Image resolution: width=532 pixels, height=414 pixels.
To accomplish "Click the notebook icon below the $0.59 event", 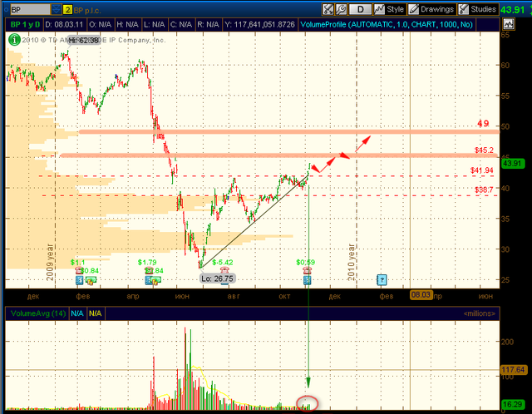I will click(307, 280).
